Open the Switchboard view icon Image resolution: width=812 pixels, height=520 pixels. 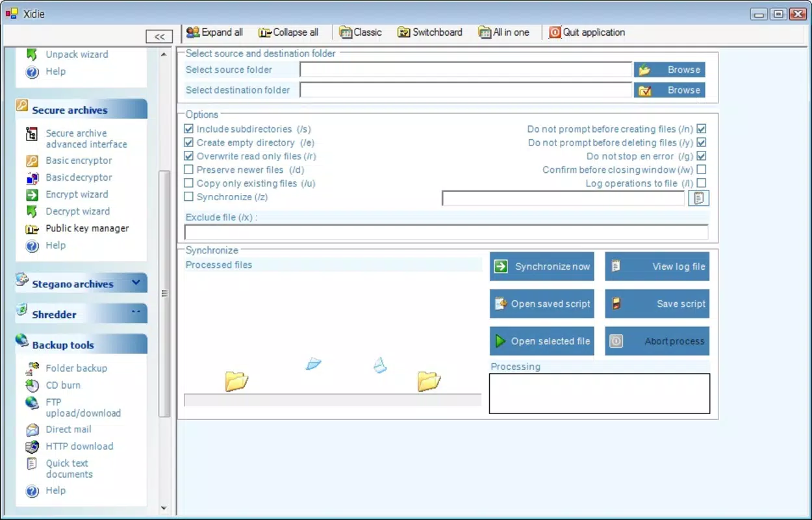pos(404,32)
